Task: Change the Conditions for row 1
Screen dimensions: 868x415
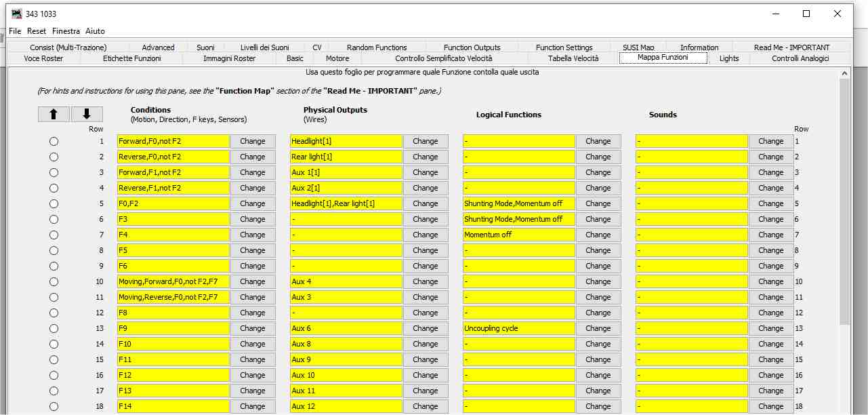Action: (x=252, y=141)
